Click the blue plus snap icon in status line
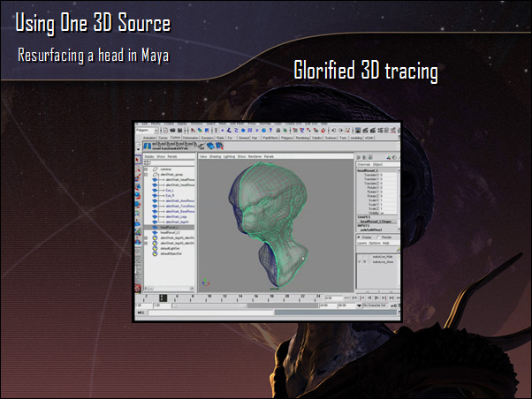 click(x=222, y=130)
